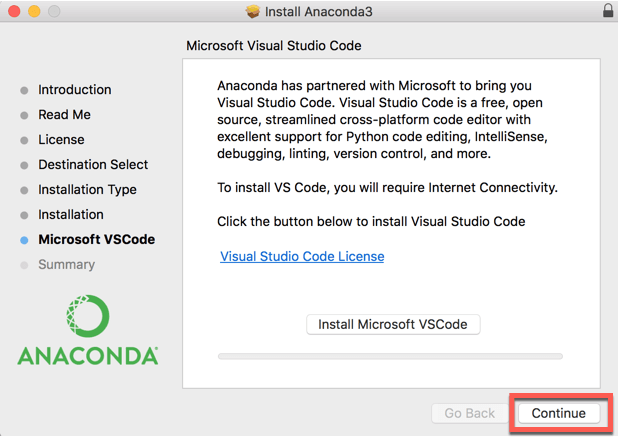Choose the Installation step in sidebar
619x437 pixels.
click(x=71, y=214)
